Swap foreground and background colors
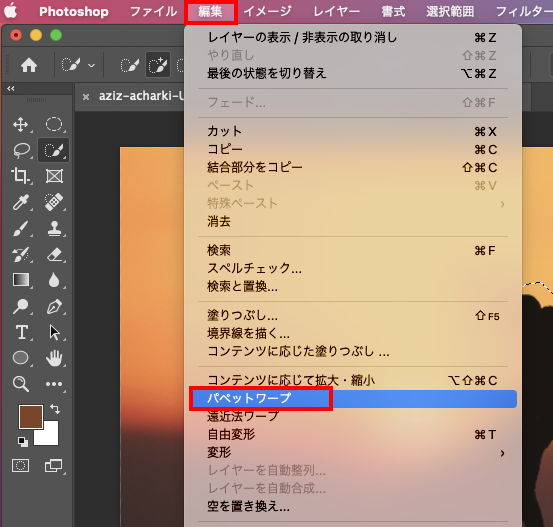553x527 pixels. pyautogui.click(x=55, y=409)
